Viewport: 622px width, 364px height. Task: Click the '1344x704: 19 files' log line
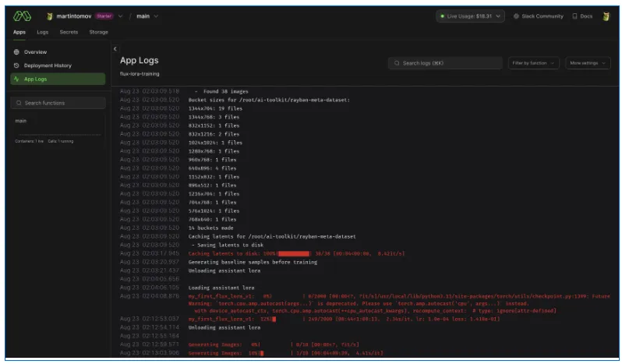click(x=215, y=108)
